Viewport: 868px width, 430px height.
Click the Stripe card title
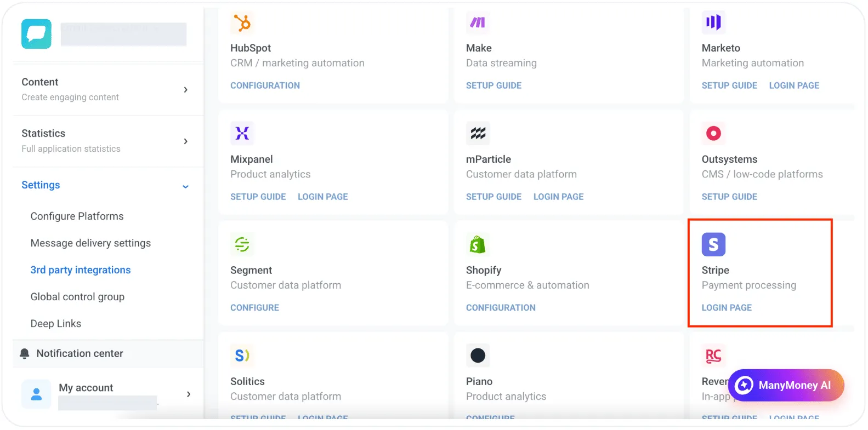click(716, 271)
